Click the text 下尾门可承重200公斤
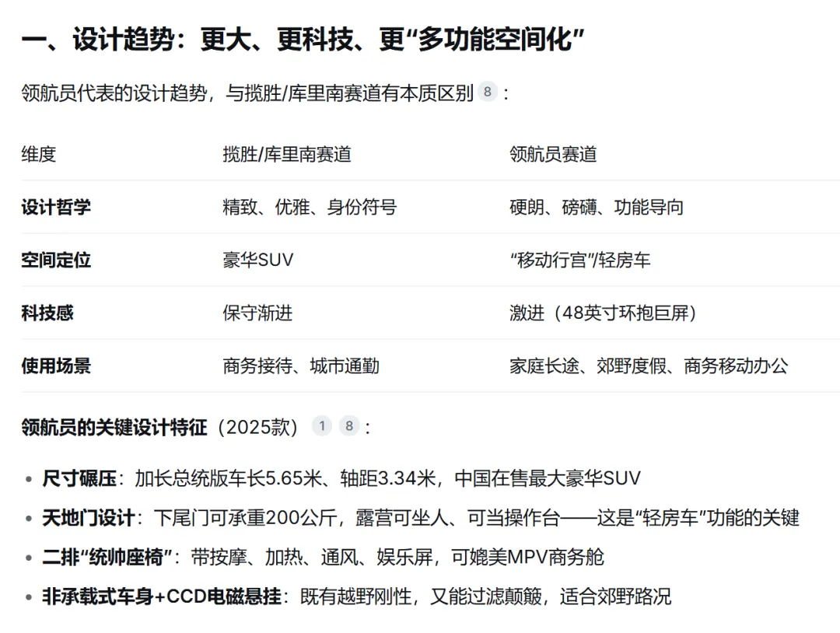840x633 pixels. [245, 518]
